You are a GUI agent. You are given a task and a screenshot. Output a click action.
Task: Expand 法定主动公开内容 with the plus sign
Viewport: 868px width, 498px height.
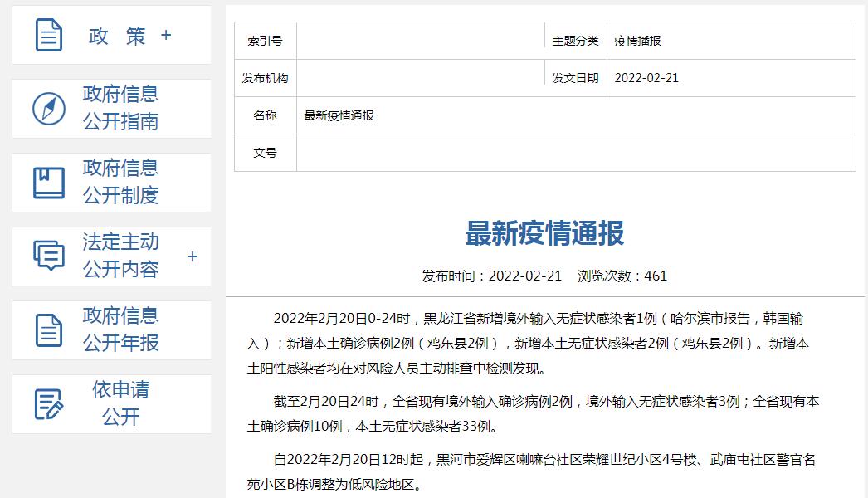tap(193, 256)
